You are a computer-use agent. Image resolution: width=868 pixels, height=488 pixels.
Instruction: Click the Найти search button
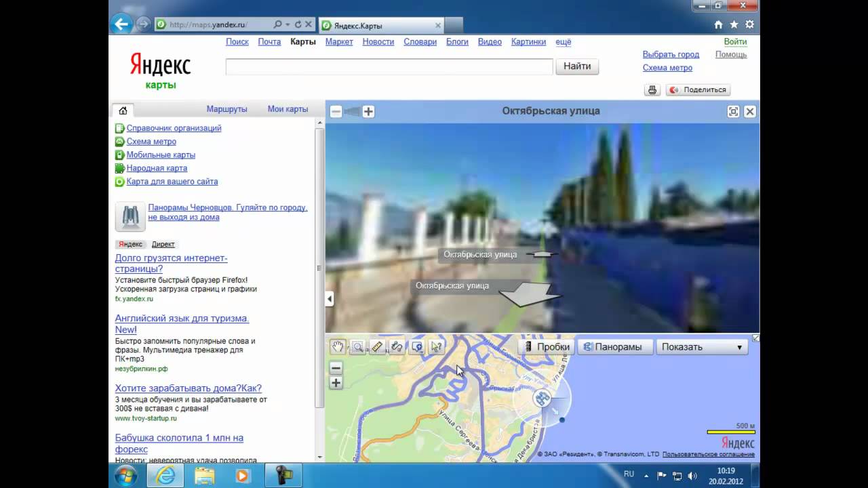(x=577, y=66)
